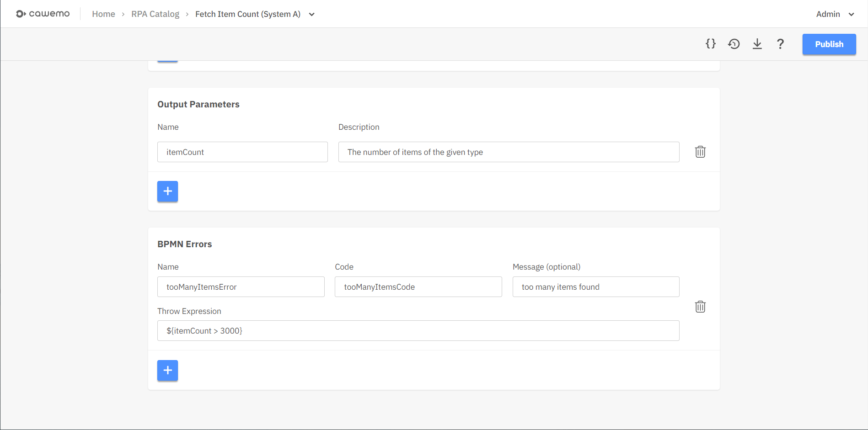Image resolution: width=868 pixels, height=430 pixels.
Task: Navigate to RPA Catalog breadcrumb
Action: 155,14
